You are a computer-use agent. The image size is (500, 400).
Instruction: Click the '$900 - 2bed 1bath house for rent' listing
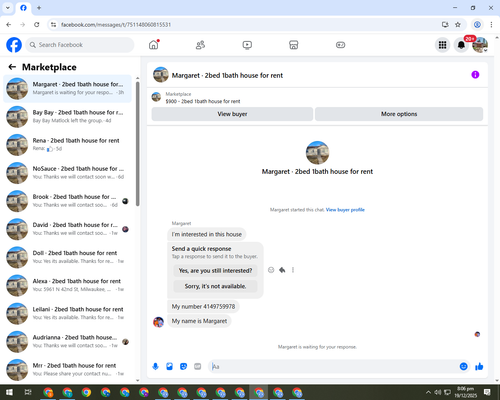coord(203,101)
